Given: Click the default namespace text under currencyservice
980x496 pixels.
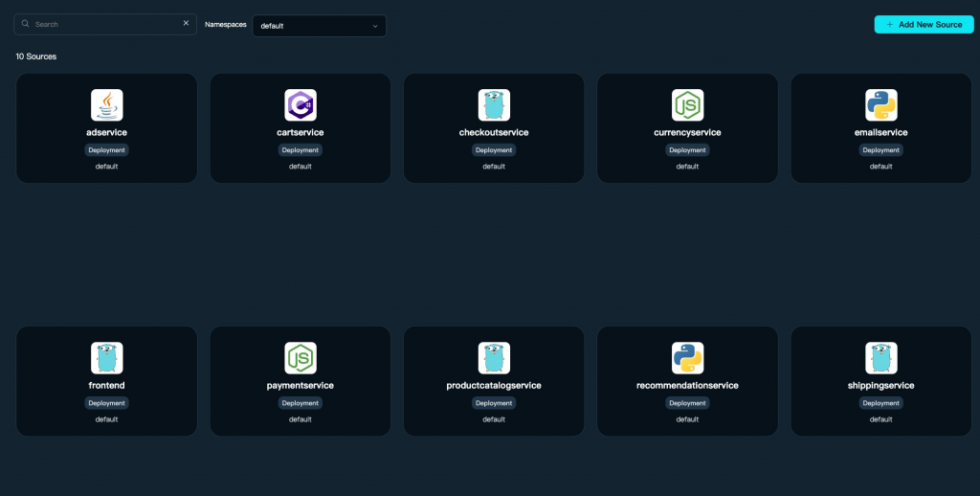Looking at the screenshot, I should [x=687, y=167].
